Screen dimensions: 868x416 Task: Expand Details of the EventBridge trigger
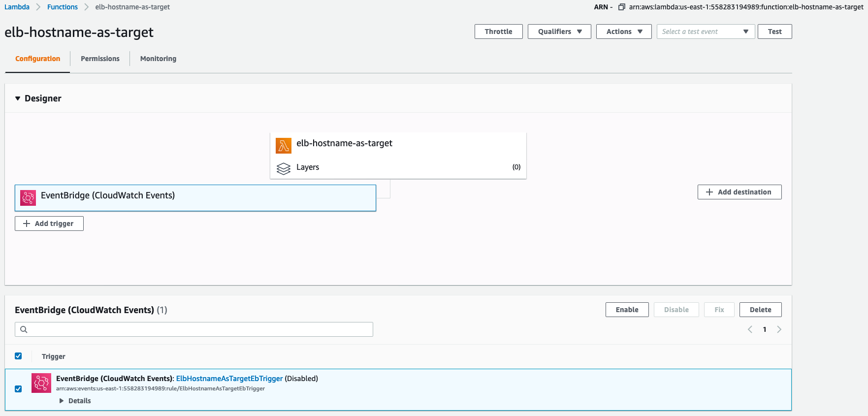(x=75, y=401)
